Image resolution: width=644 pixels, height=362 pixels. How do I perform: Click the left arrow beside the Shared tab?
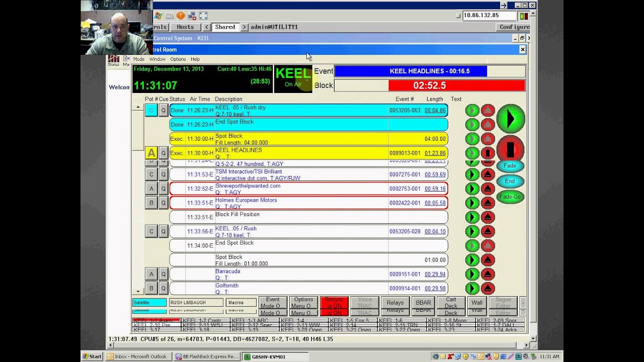point(207,27)
